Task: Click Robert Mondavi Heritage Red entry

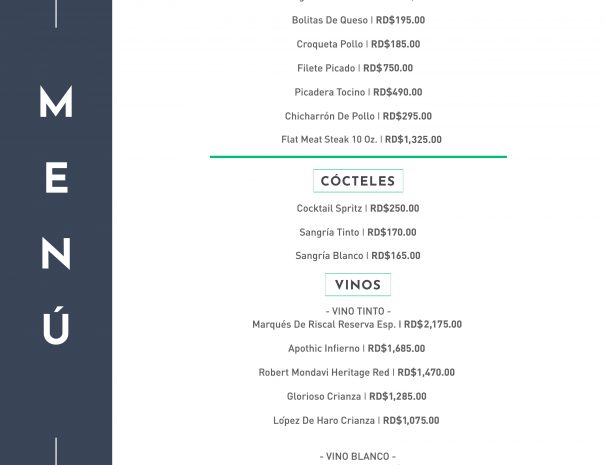Action: tap(357, 372)
